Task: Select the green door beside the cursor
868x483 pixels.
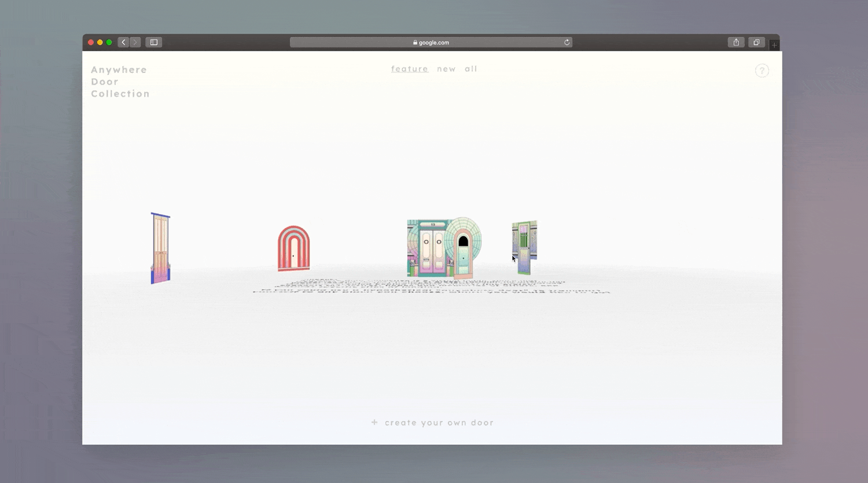Action: (524, 247)
